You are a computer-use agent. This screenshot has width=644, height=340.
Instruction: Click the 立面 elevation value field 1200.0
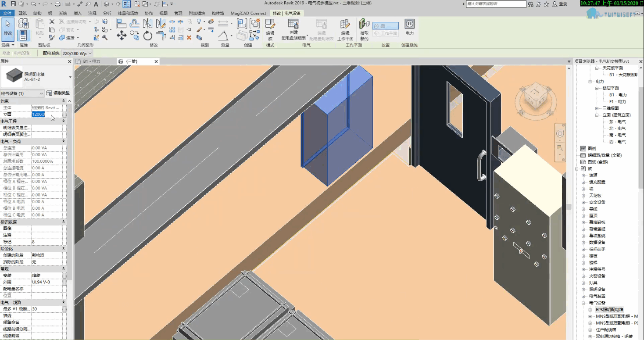pyautogui.click(x=46, y=114)
